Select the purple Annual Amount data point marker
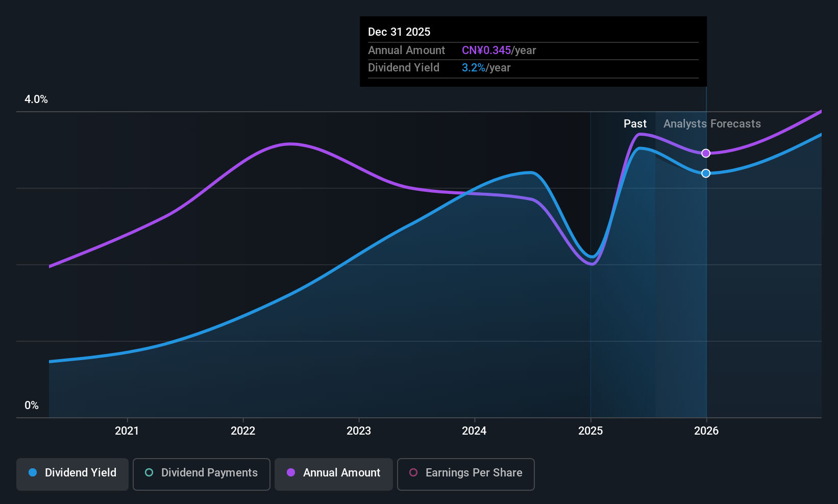This screenshot has width=838, height=504. (706, 154)
